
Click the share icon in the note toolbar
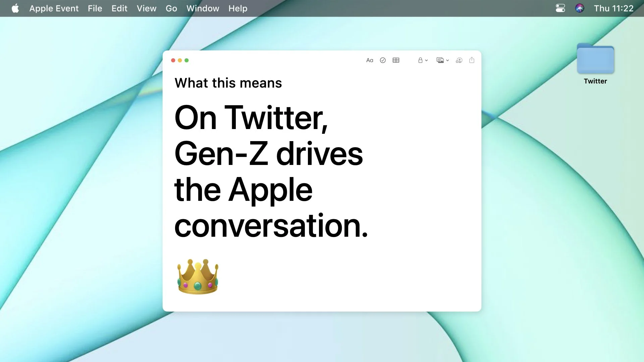pos(472,60)
